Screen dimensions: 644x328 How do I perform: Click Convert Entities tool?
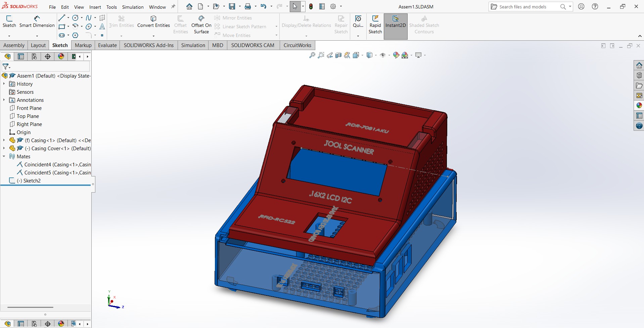click(x=153, y=22)
